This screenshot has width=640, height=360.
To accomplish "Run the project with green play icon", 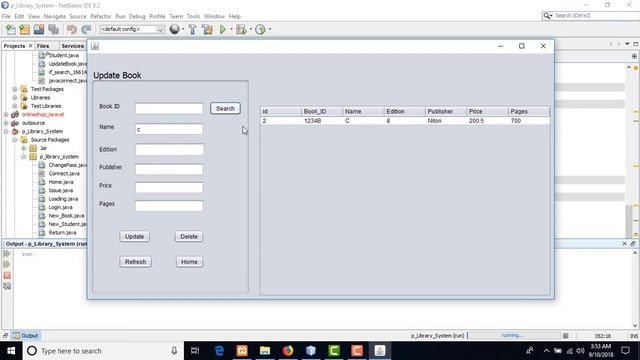I will (223, 29).
